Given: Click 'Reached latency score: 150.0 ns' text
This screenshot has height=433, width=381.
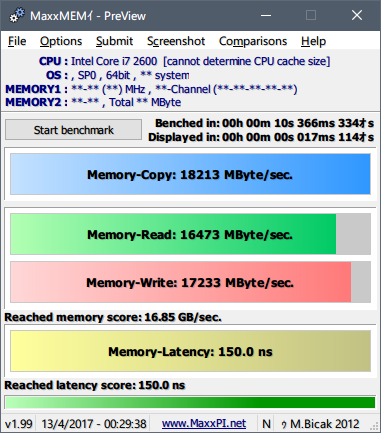Looking at the screenshot, I should (x=94, y=385).
